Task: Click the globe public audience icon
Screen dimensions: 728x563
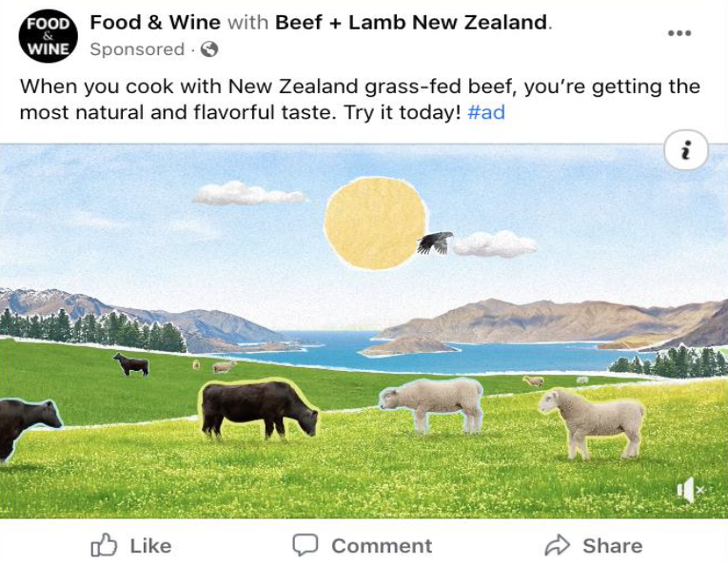Action: pyautogui.click(x=209, y=49)
